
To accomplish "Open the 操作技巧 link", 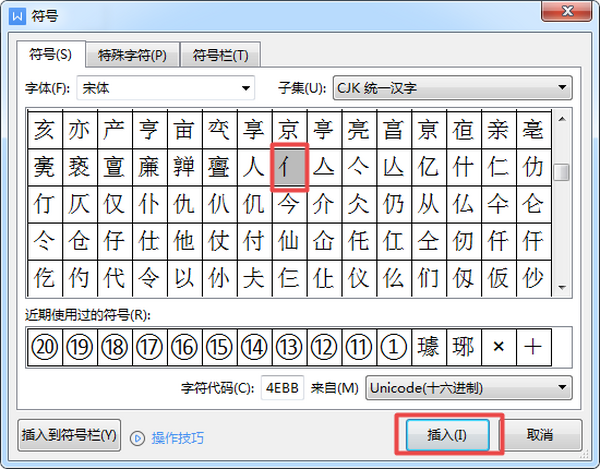I will (178, 438).
